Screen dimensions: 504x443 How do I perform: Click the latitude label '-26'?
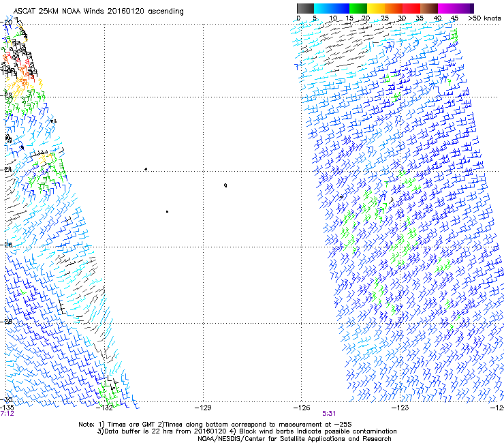pyautogui.click(x=6, y=245)
